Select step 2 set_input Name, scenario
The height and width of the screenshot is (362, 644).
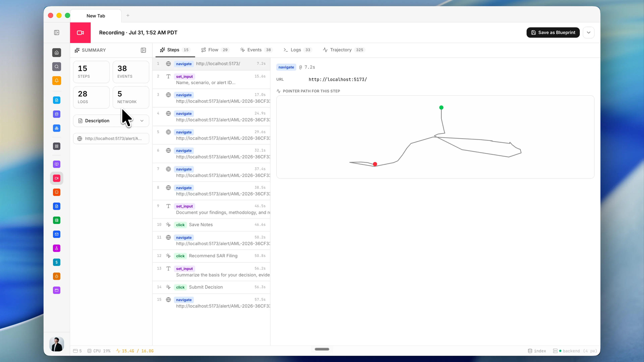[211, 80]
